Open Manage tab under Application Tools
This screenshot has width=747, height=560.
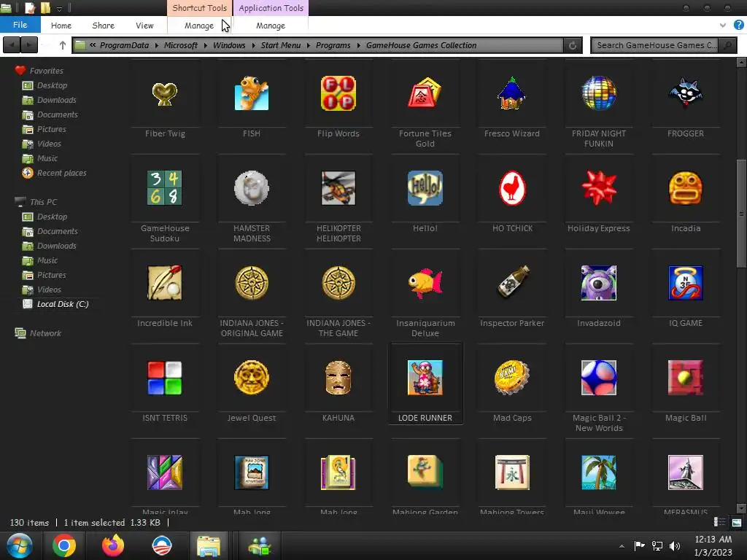click(x=271, y=26)
